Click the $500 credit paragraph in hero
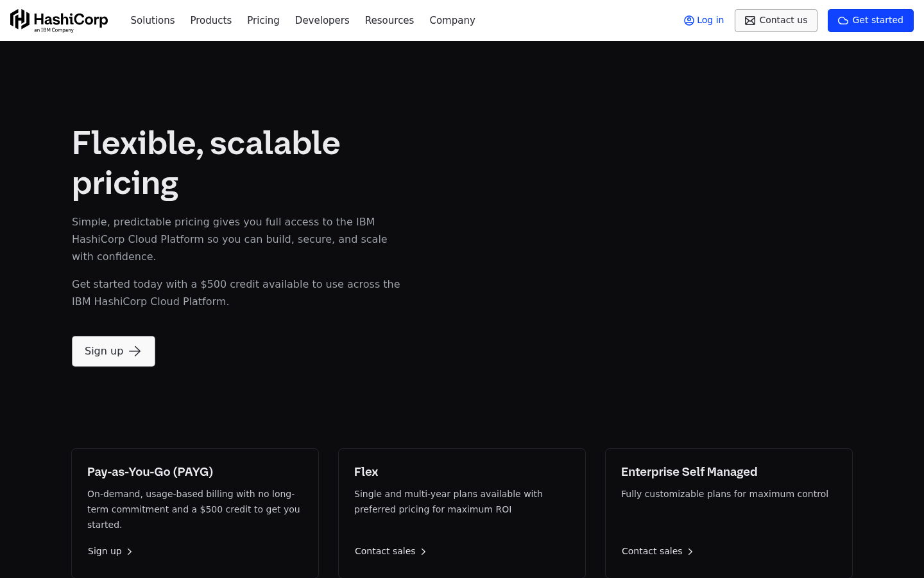The image size is (924, 578). click(236, 293)
